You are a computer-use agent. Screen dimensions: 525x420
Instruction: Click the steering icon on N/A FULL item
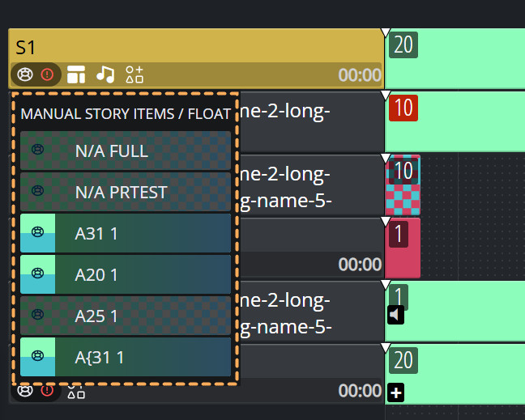37,150
